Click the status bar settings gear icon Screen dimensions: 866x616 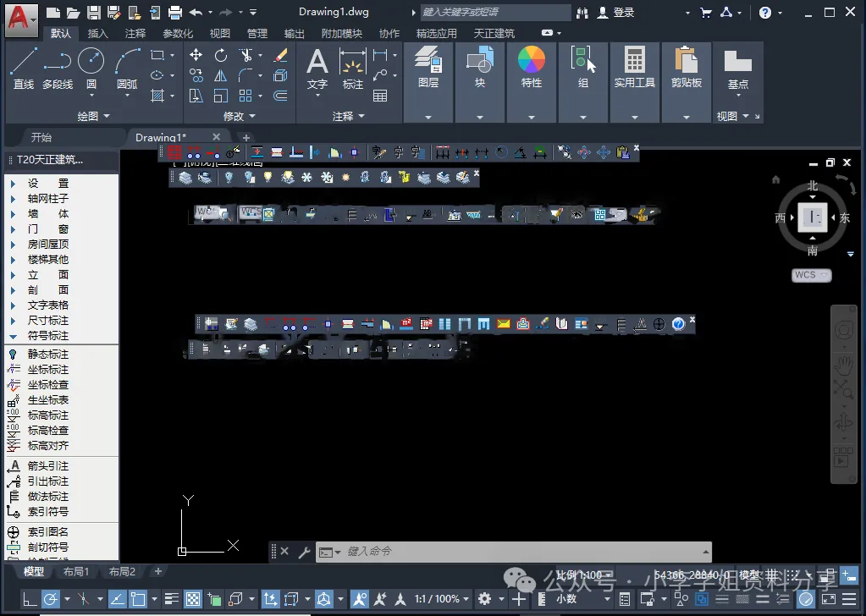(x=484, y=599)
